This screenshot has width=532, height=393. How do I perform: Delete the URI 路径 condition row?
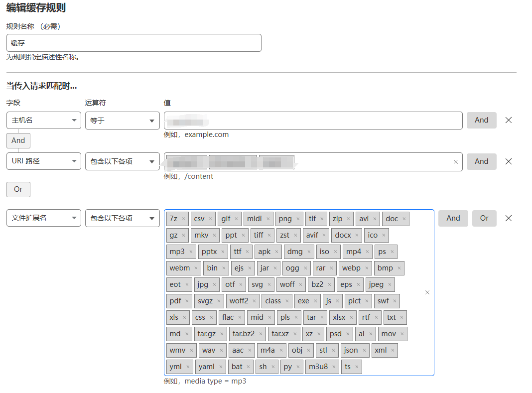[508, 161]
